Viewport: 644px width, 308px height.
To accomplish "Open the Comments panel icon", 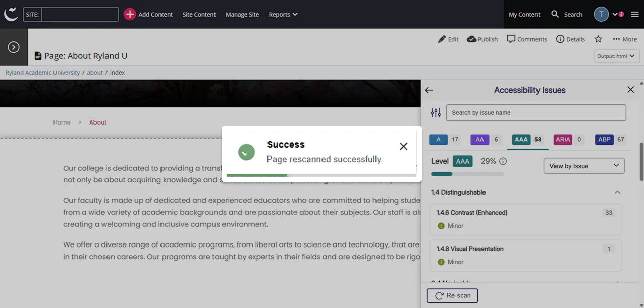I will click(511, 39).
